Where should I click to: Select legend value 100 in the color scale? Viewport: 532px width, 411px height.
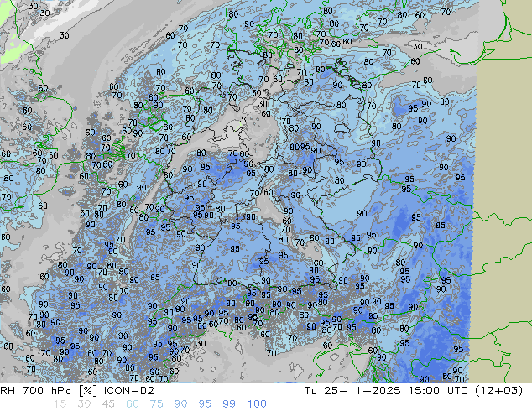(x=257, y=404)
